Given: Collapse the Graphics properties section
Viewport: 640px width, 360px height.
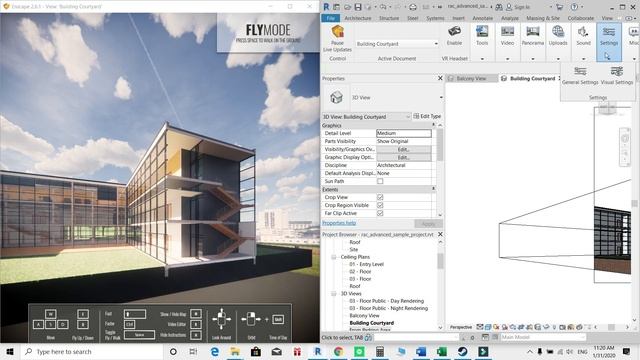Looking at the screenshot, I should [433, 125].
